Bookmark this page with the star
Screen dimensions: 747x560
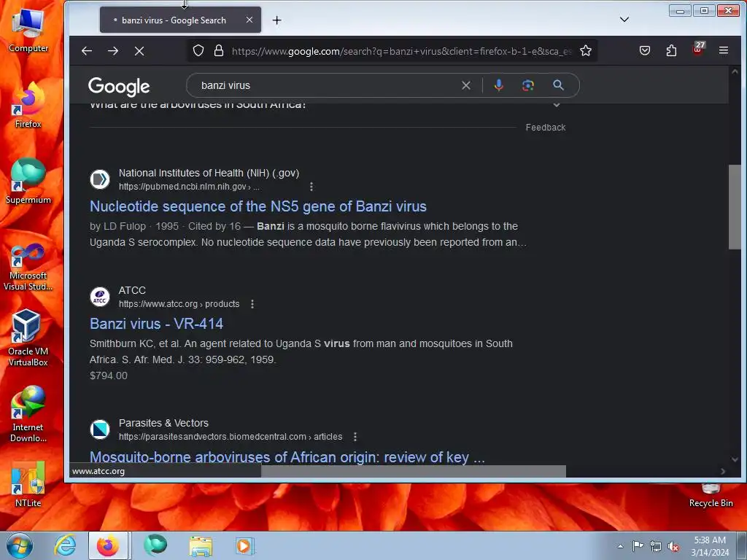(x=586, y=50)
